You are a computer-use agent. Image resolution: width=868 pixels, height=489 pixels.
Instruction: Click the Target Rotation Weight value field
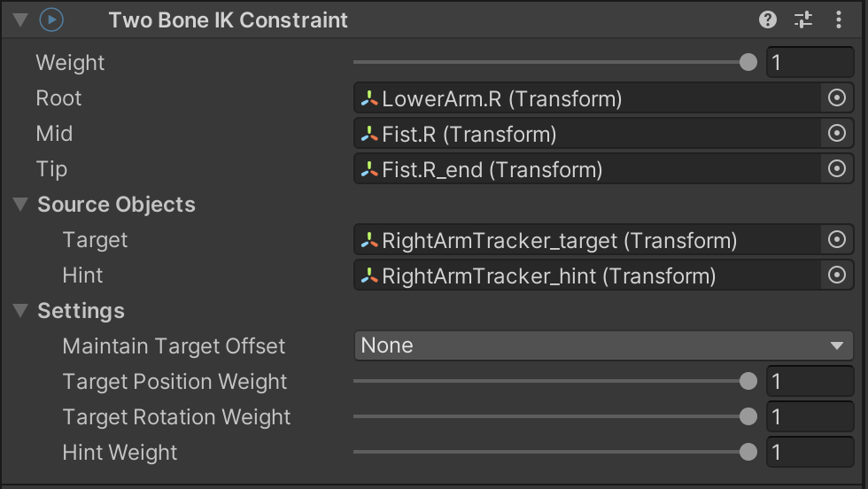pos(810,417)
